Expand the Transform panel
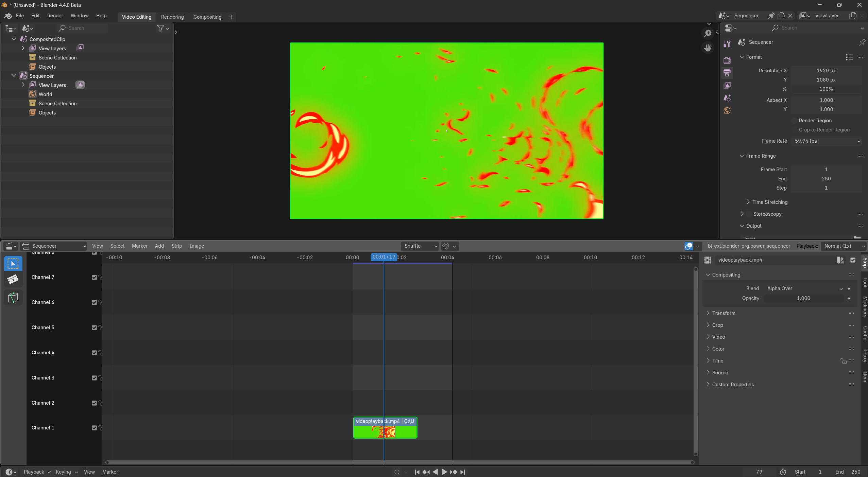This screenshot has width=868, height=477. [724, 313]
